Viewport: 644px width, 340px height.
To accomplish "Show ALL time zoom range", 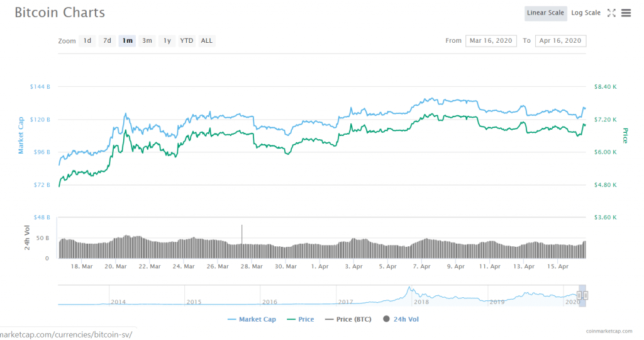I will point(207,41).
